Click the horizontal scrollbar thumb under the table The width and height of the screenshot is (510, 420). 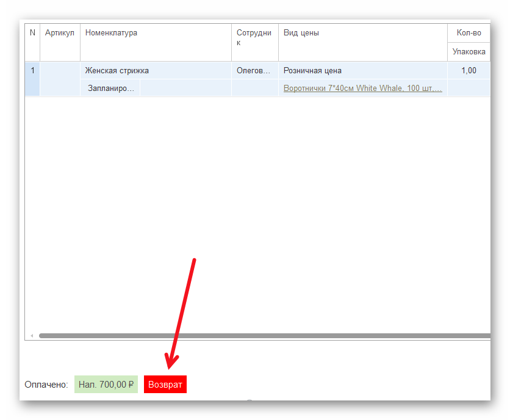262,336
